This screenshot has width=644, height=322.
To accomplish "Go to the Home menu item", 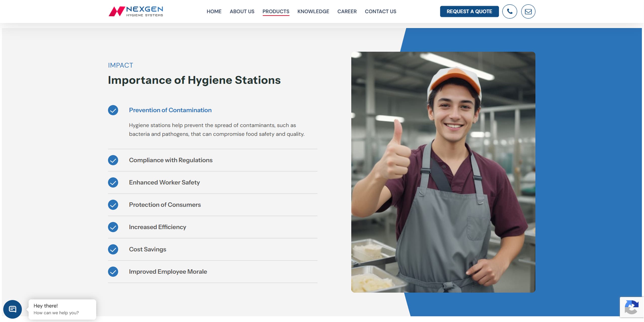I will click(214, 11).
